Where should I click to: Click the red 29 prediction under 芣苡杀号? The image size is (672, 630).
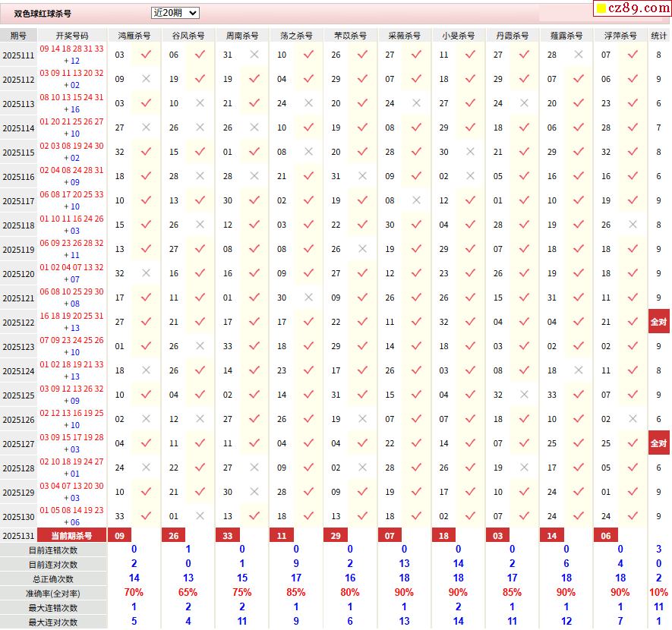[336, 535]
